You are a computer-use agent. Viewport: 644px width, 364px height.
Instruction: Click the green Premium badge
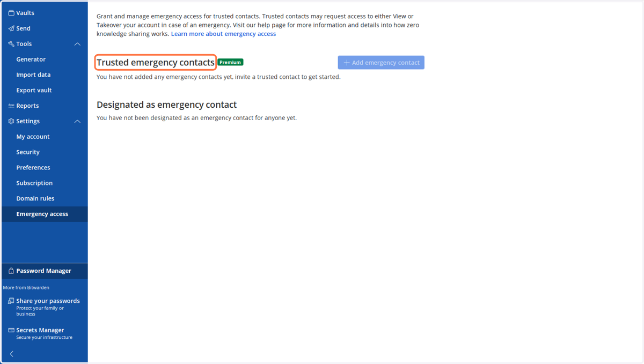tap(230, 62)
